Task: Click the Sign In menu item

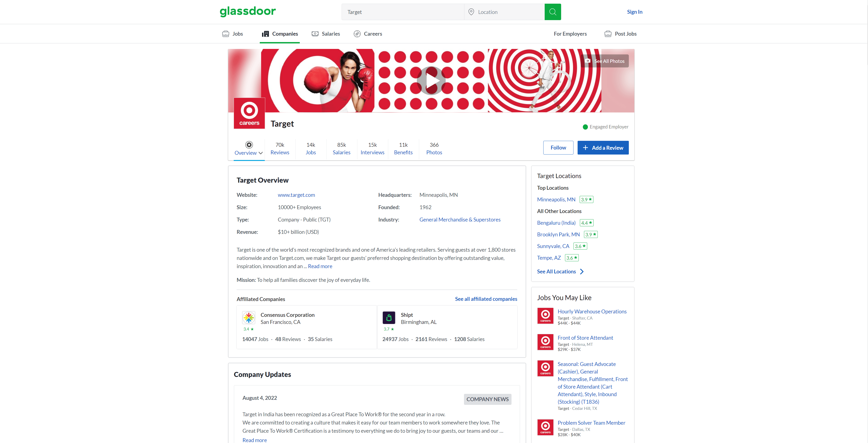Action: pos(634,11)
